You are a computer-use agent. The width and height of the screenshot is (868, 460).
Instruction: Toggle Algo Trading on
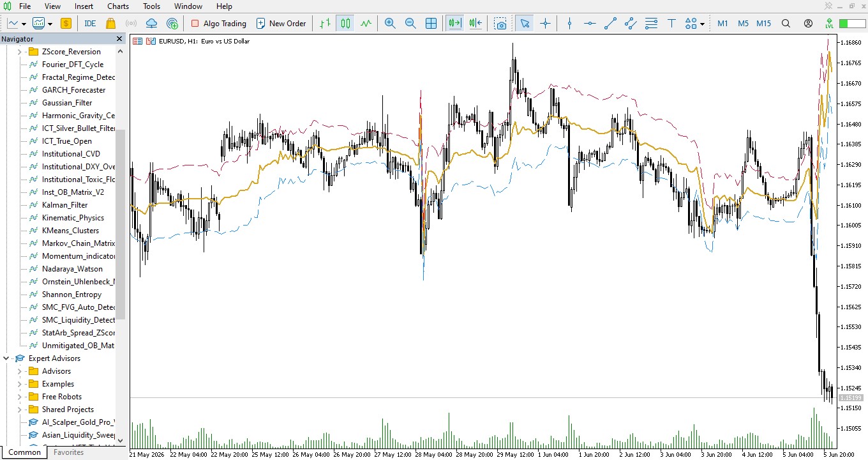218,24
